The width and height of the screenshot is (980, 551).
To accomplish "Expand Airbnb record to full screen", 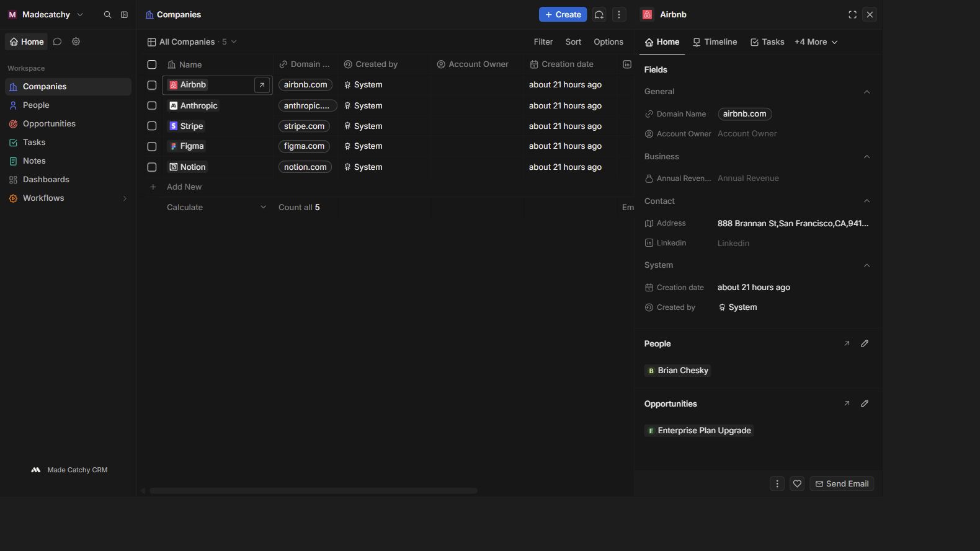I will pos(852,15).
